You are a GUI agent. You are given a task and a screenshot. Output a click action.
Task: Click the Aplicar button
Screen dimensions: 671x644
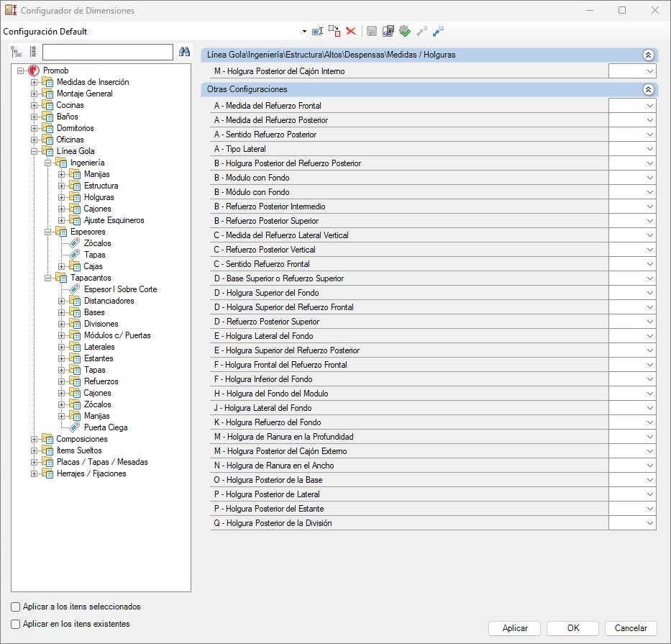coord(515,628)
